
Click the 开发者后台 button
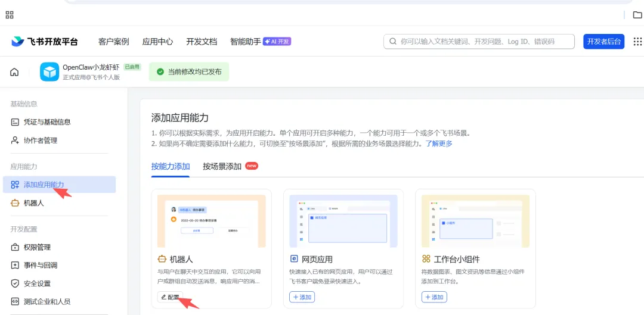tap(603, 42)
